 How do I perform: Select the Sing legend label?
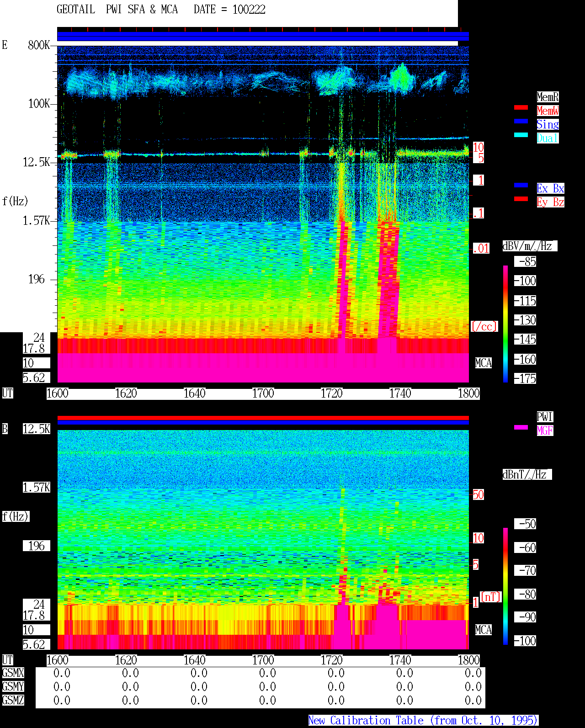(548, 124)
